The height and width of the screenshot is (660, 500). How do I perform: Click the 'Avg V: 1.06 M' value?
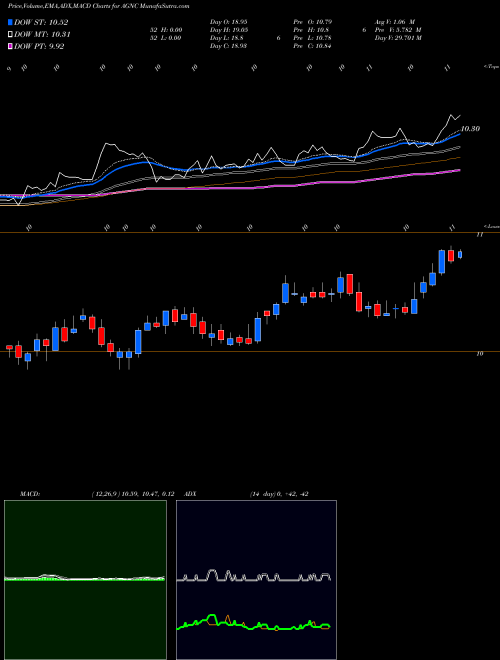tap(395, 22)
